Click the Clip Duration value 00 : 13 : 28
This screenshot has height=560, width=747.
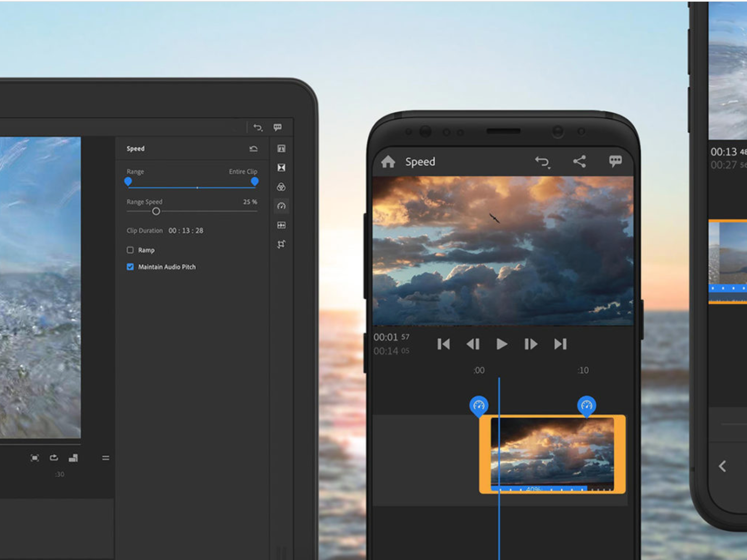(186, 230)
